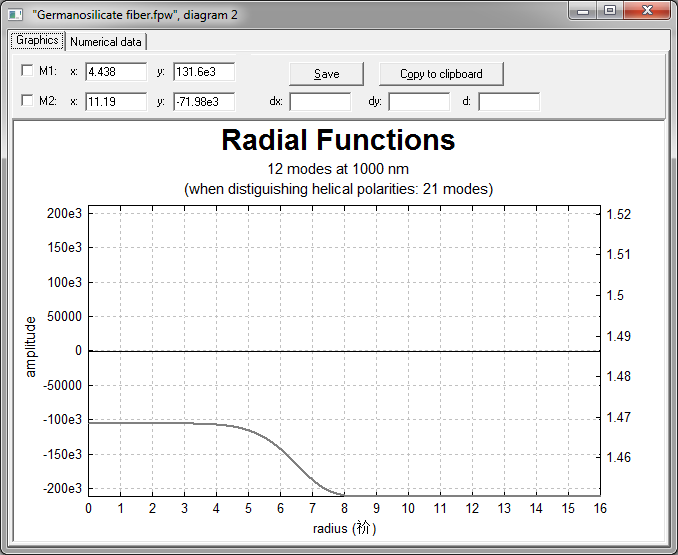Click the Radial Functions chart title

pos(338,140)
